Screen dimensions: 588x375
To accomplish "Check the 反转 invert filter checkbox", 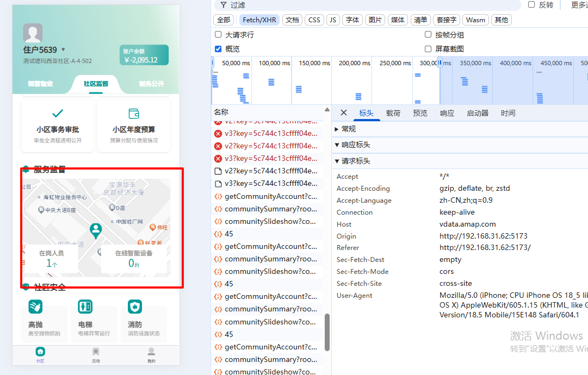I will coord(531,4).
